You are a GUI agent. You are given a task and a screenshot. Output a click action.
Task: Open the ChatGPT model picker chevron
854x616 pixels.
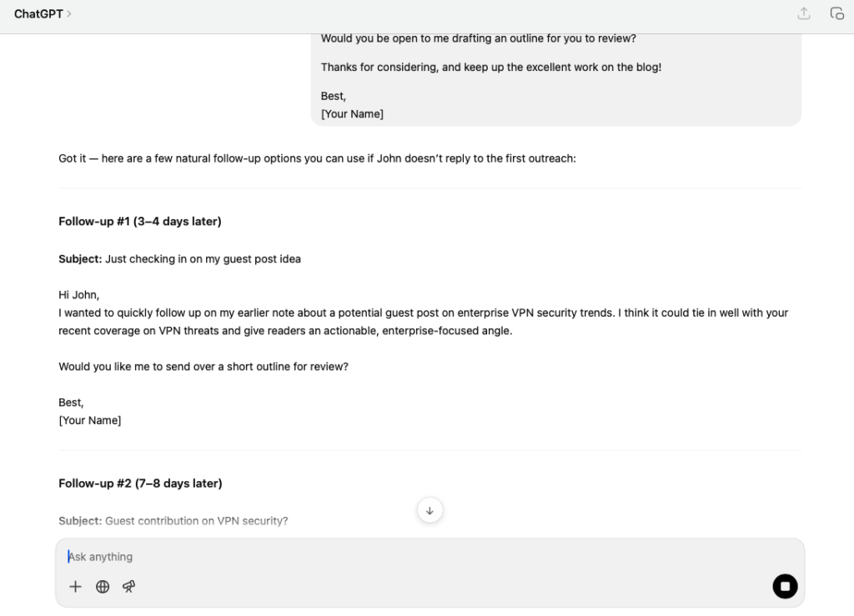coord(68,13)
